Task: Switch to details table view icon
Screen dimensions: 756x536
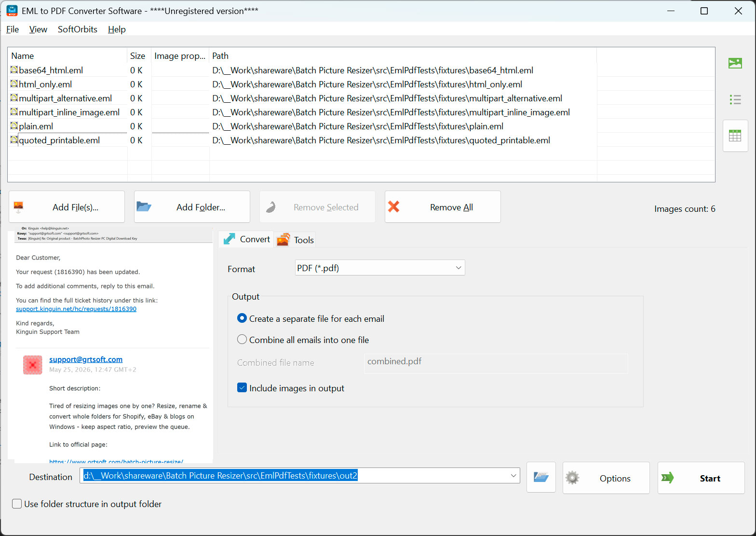Action: click(x=735, y=136)
